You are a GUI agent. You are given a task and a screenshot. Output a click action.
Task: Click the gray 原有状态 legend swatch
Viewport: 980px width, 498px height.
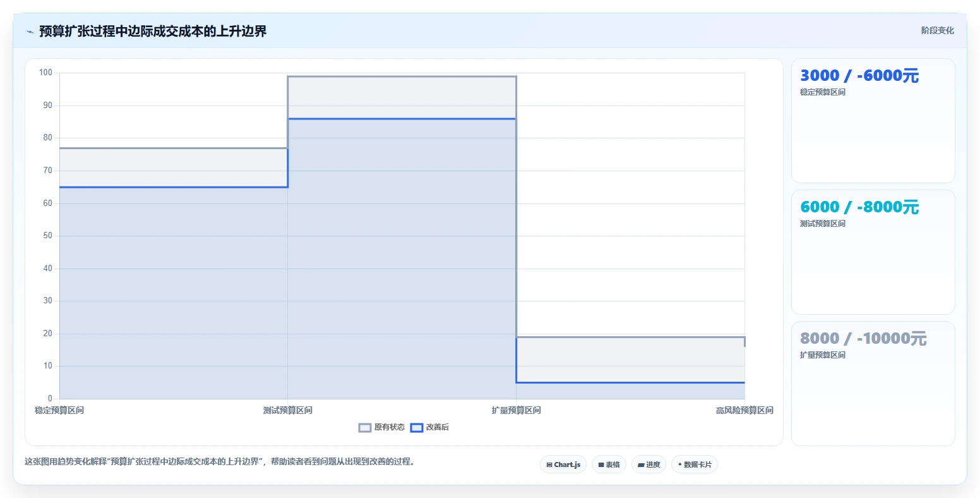(x=365, y=428)
